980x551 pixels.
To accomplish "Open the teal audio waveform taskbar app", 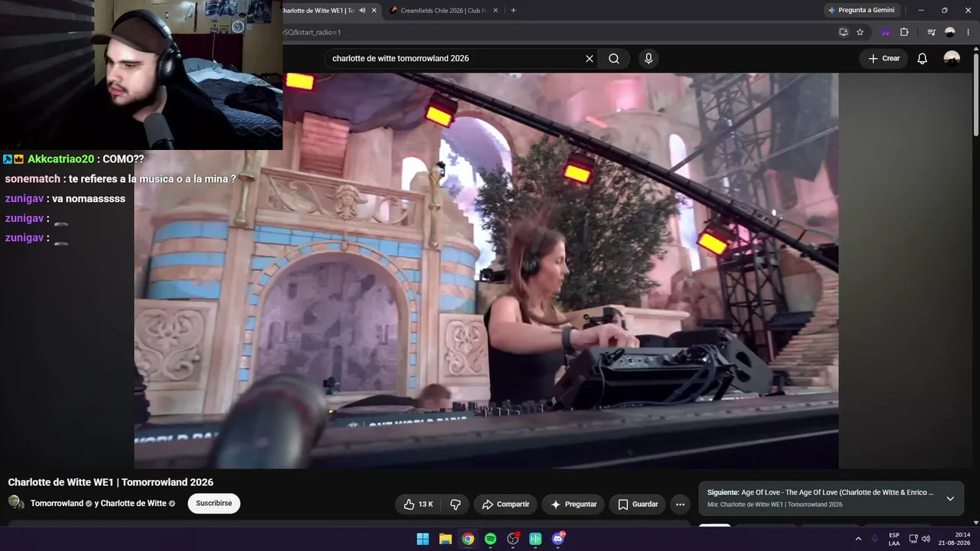I will click(536, 539).
